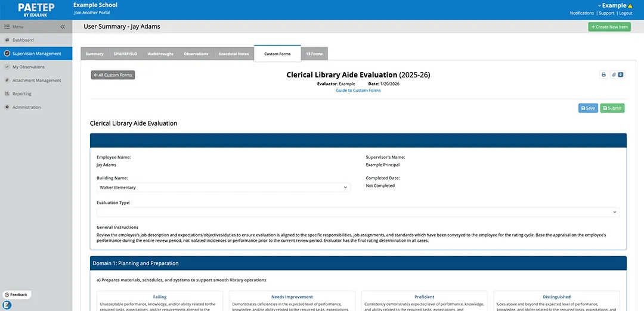
Task: Open the Feedback button
Action: (x=16, y=294)
